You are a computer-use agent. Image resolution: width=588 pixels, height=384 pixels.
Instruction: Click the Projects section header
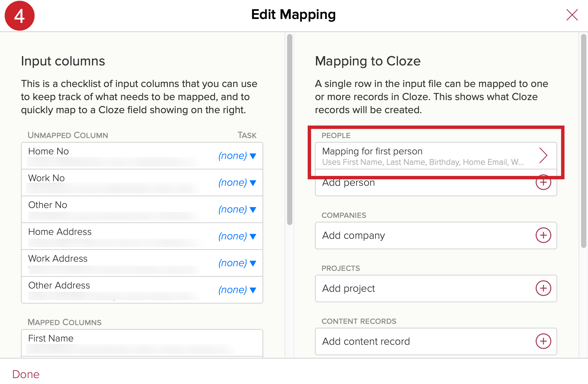pos(340,268)
